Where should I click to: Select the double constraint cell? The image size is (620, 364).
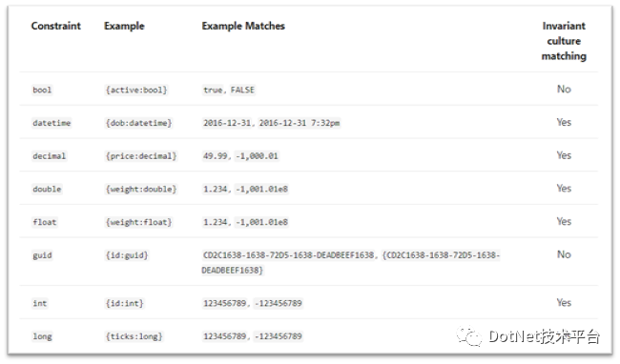47,190
